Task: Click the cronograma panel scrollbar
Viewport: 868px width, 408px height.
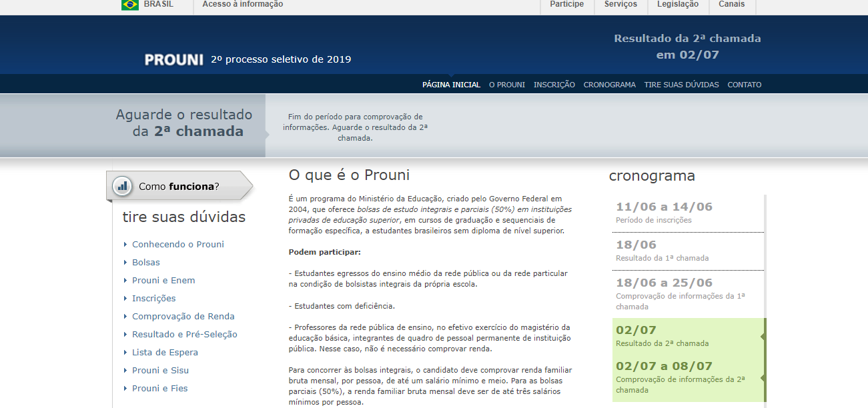Action: (765, 299)
